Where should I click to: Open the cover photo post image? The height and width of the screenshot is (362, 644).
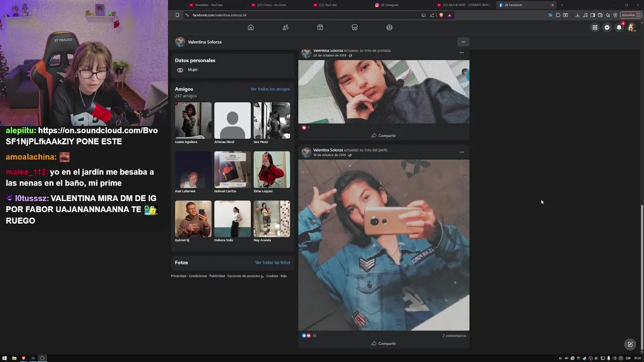click(x=384, y=92)
